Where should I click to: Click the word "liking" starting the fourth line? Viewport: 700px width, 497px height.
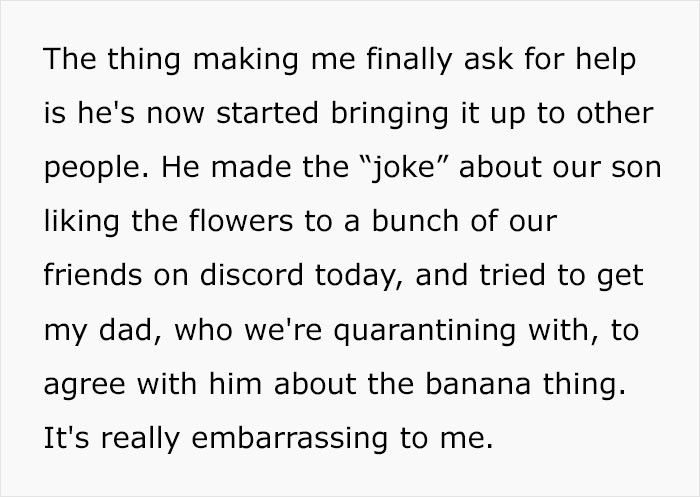point(82,221)
